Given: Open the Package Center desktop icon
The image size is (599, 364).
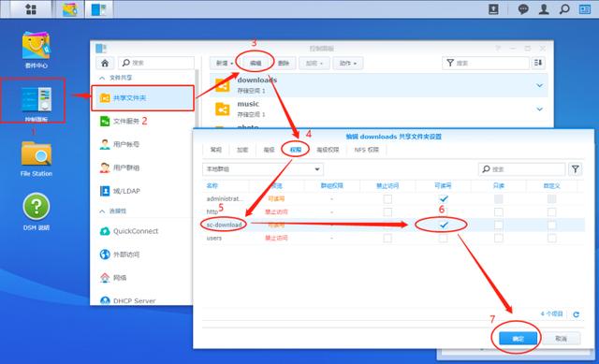Looking at the screenshot, I should (x=36, y=50).
